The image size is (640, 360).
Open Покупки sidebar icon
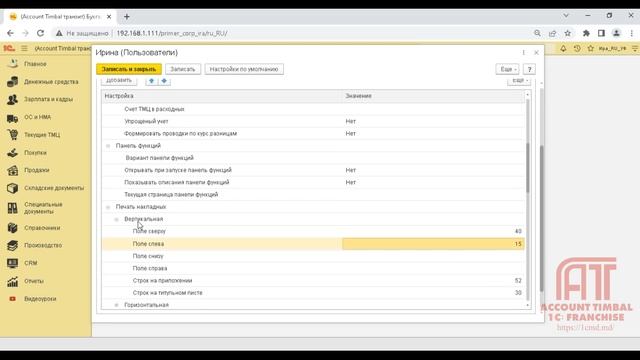point(13,153)
